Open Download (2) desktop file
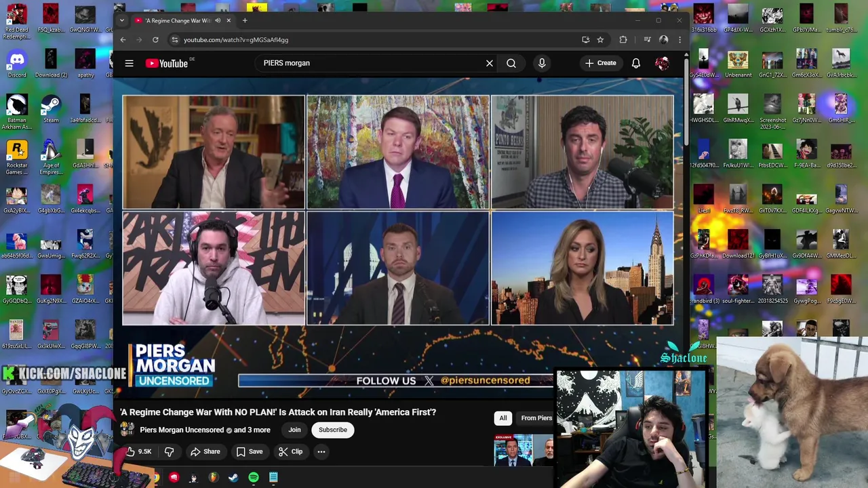Viewport: 868px width, 488px height. (51, 64)
